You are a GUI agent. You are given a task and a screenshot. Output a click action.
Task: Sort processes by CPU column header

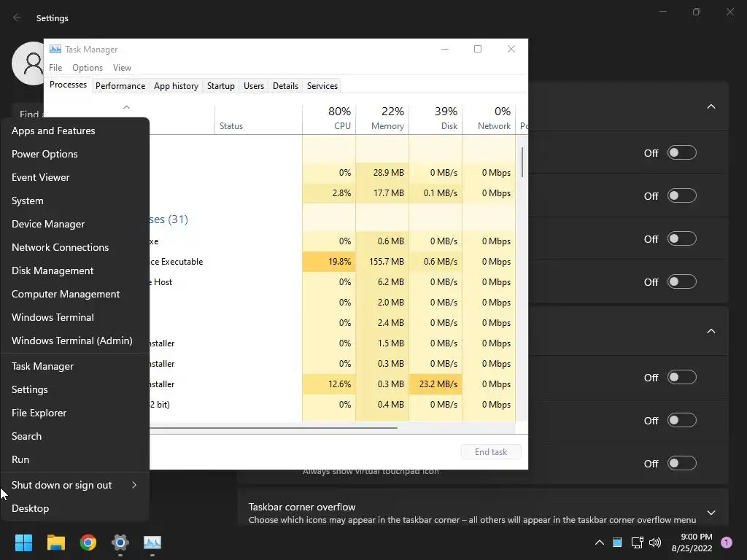coord(329,119)
